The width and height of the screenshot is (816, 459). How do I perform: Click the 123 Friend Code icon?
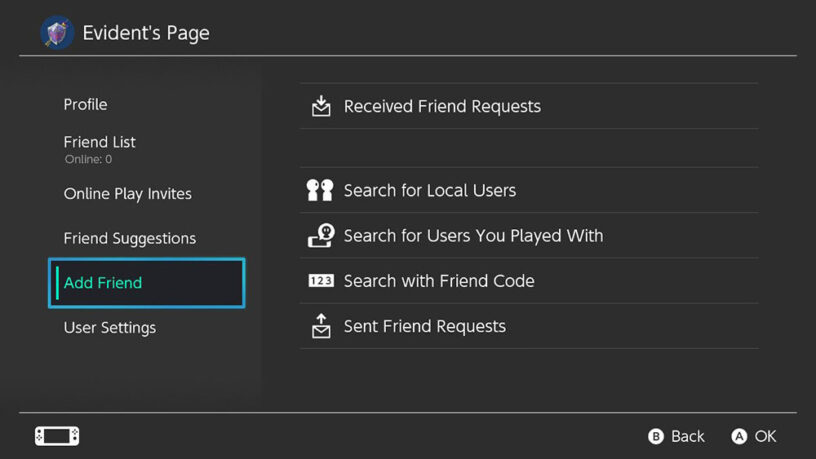(321, 281)
